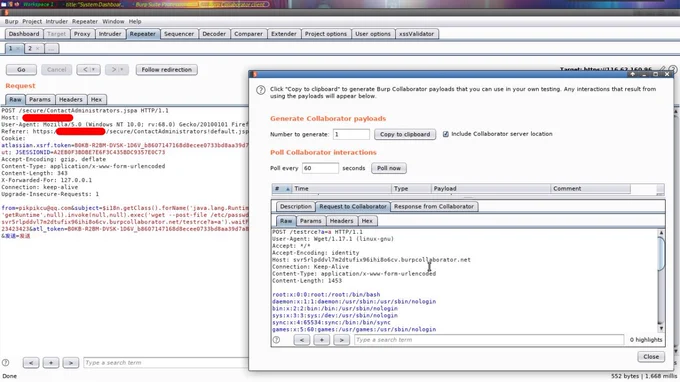Open the Help menu
Screen dimensions: 680x382
135,21
